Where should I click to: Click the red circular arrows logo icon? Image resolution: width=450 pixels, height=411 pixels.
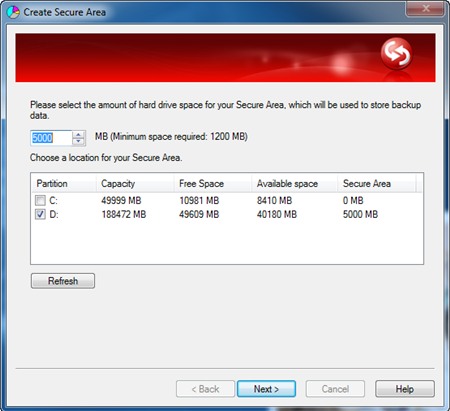tap(396, 53)
